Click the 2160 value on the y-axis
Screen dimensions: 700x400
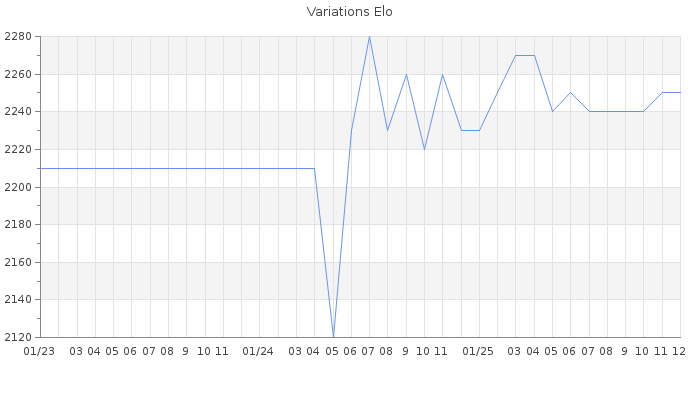[x=19, y=262]
